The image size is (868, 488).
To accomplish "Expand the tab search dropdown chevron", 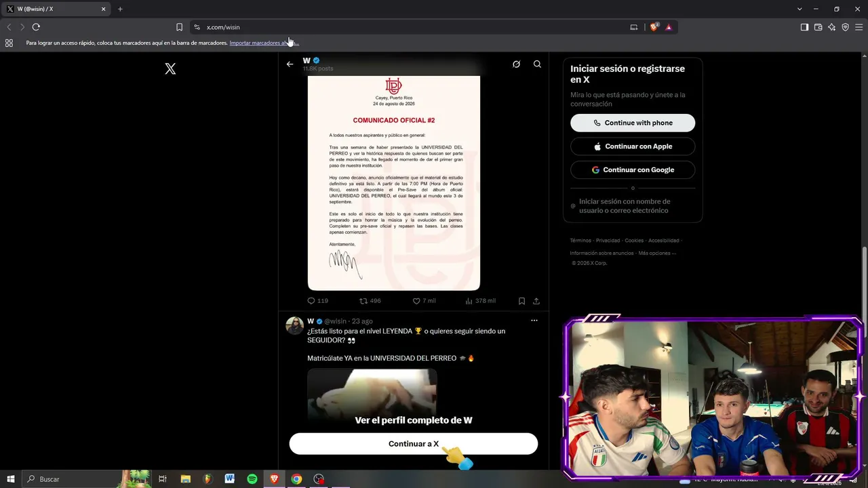I will (800, 9).
